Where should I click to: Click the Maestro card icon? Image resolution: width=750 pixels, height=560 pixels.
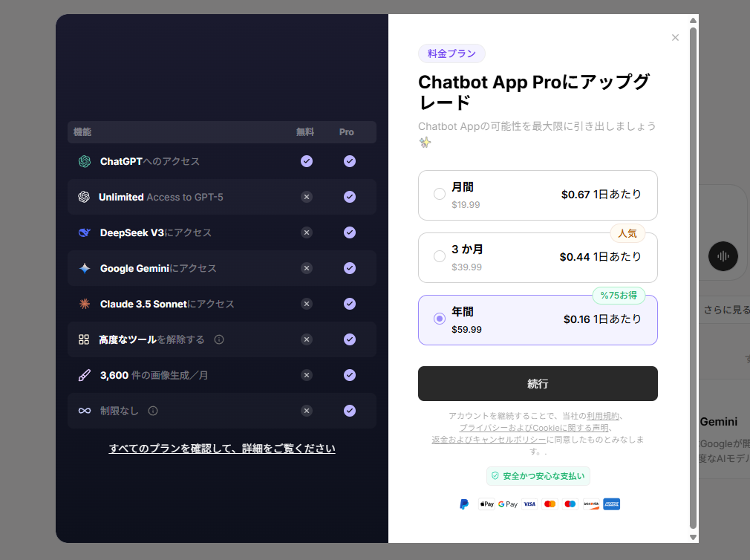coord(570,504)
